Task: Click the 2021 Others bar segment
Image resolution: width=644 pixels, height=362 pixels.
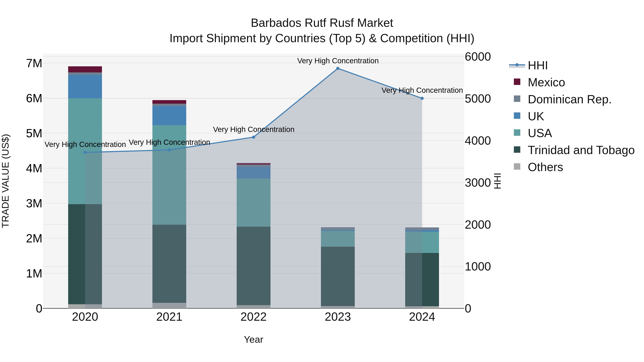Action: [169, 306]
